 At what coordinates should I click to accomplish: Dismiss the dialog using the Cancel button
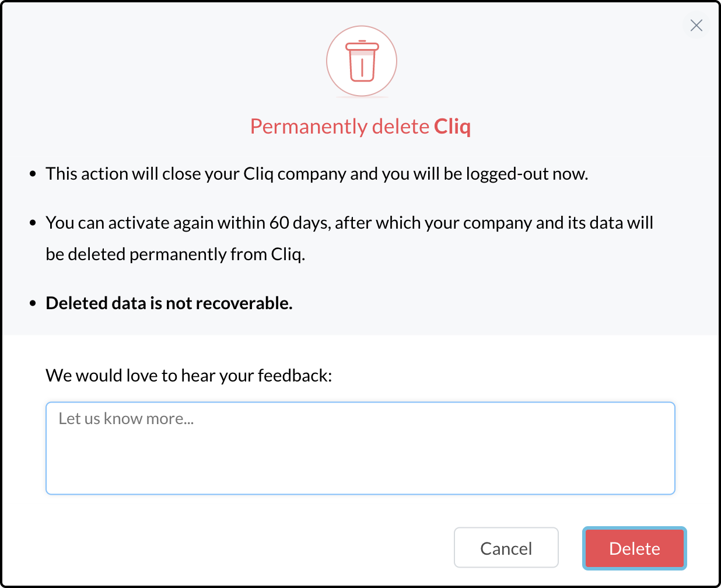pyautogui.click(x=506, y=548)
